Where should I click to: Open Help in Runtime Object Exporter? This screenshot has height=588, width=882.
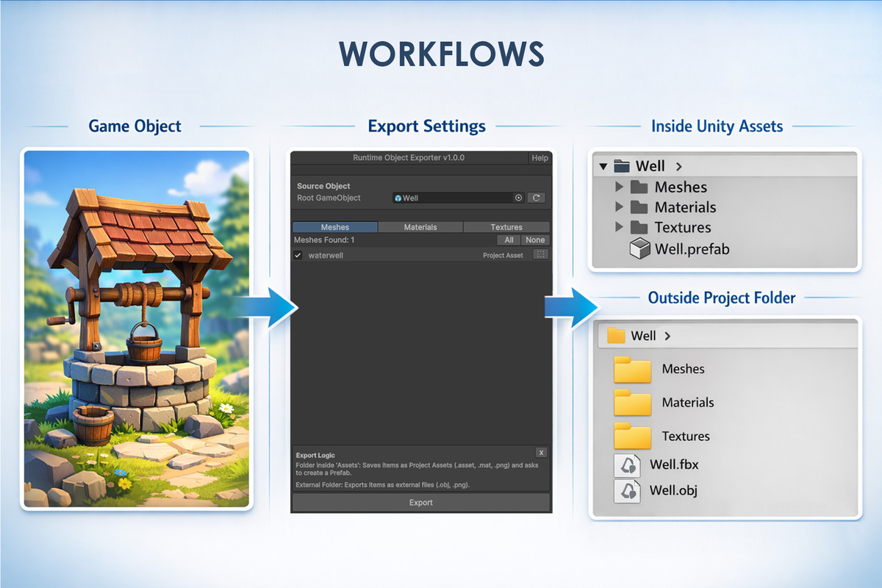tap(540, 157)
